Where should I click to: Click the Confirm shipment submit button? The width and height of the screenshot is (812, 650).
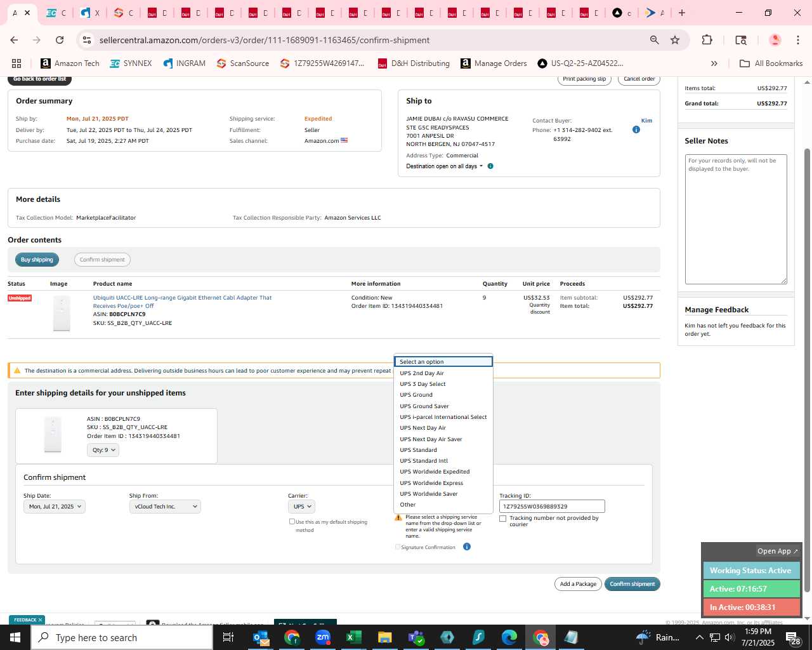point(632,584)
